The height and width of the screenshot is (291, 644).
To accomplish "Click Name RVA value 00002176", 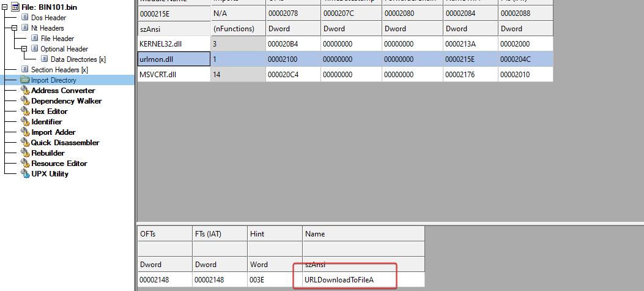I will point(471,75).
